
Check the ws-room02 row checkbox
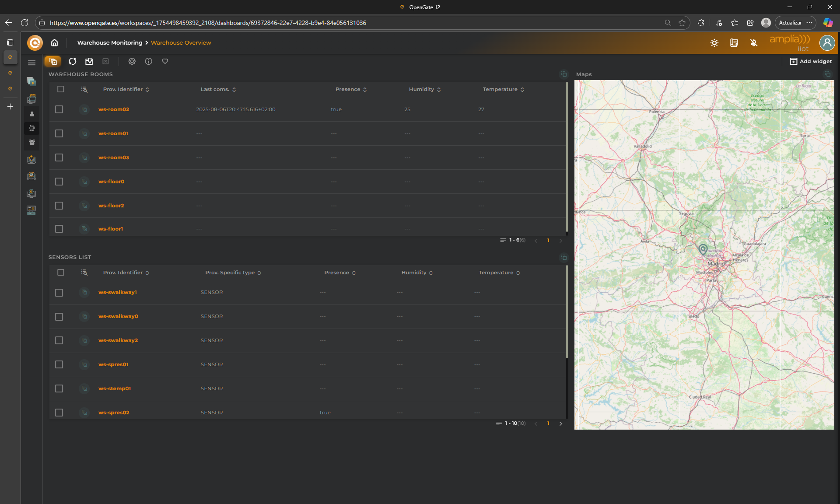click(x=59, y=109)
